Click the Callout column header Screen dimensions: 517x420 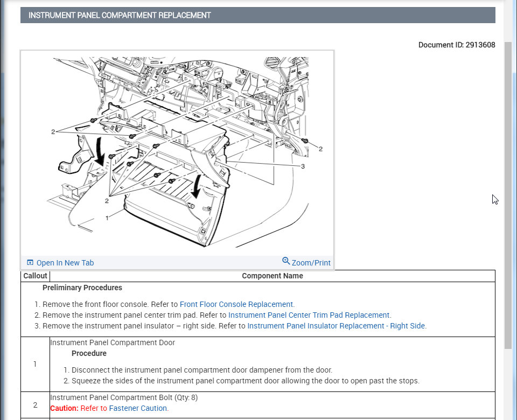click(x=35, y=276)
